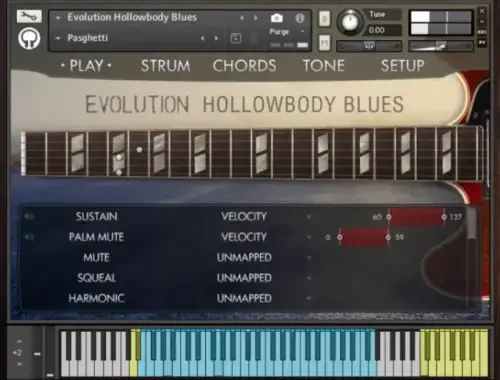
Task: Go to the SETUP tab
Action: (403, 66)
